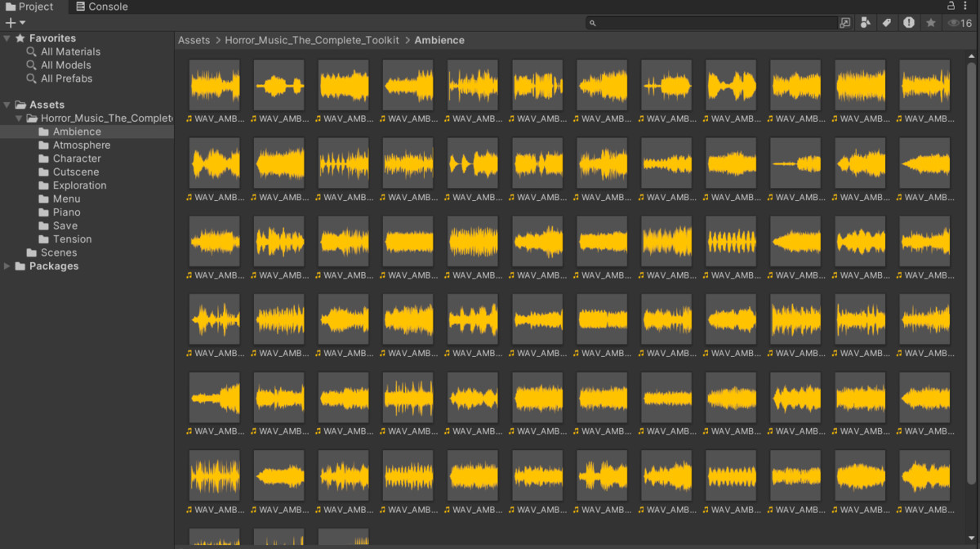Switch to the Console tab
Viewport: 980px width, 549px height.
[103, 7]
